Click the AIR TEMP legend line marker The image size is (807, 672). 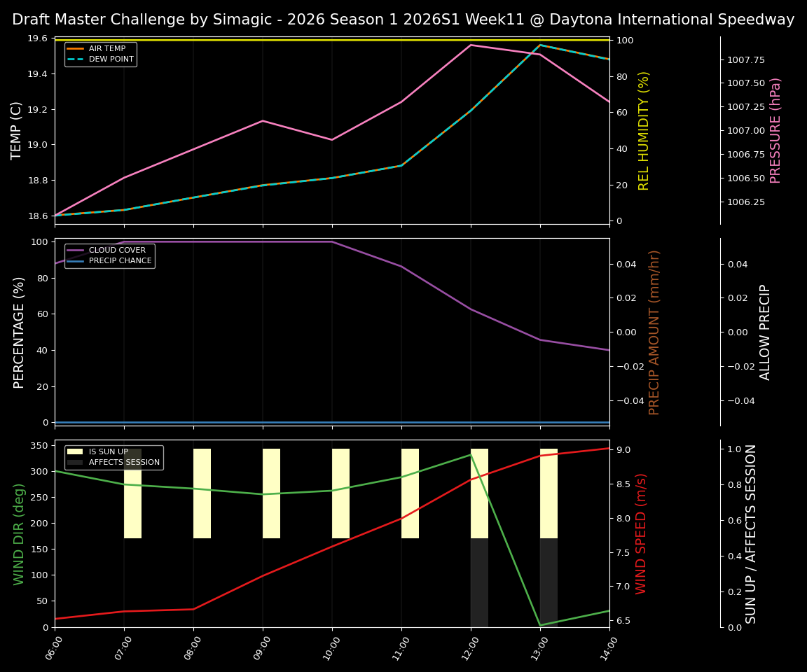[74, 48]
